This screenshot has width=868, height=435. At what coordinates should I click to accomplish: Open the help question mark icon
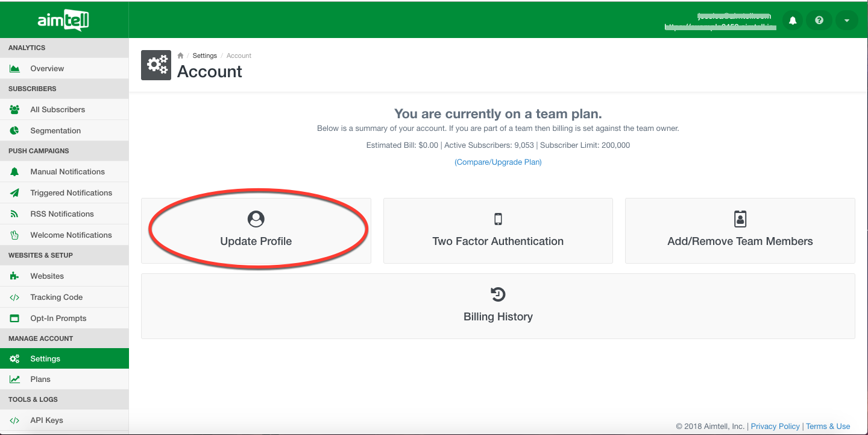tap(819, 21)
